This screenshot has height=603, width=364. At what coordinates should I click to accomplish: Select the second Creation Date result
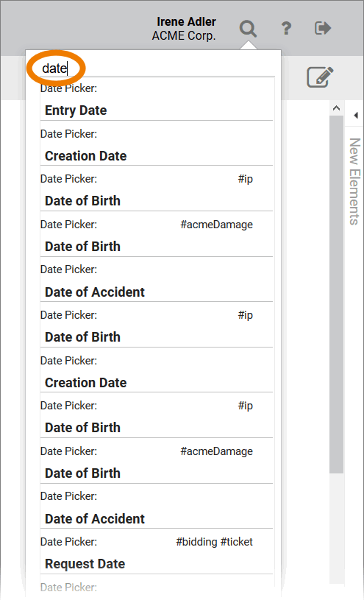coord(157,370)
